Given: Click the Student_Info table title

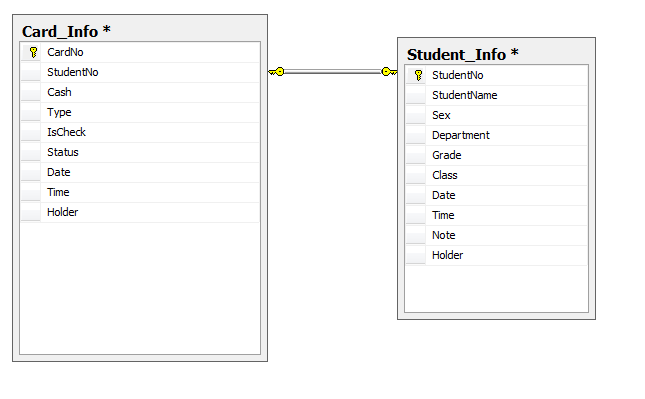Looking at the screenshot, I should click(463, 54).
